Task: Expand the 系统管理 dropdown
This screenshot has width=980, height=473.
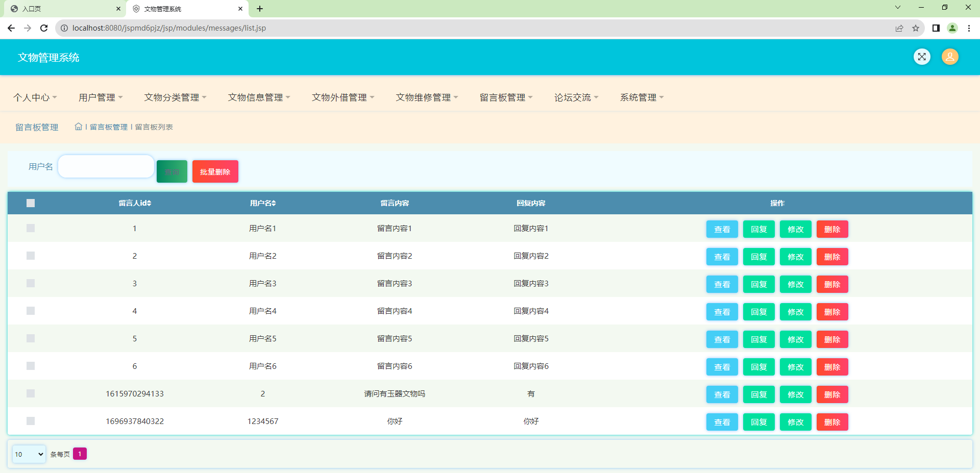Action: 642,97
